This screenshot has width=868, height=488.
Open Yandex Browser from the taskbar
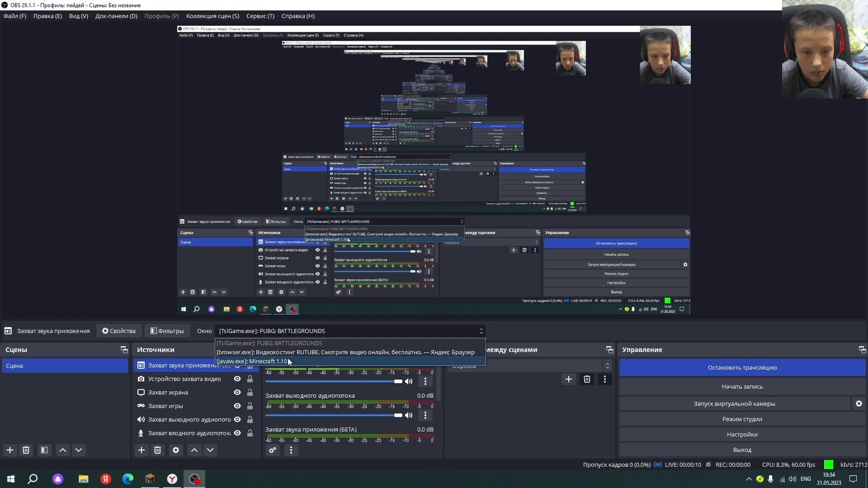coord(172,479)
